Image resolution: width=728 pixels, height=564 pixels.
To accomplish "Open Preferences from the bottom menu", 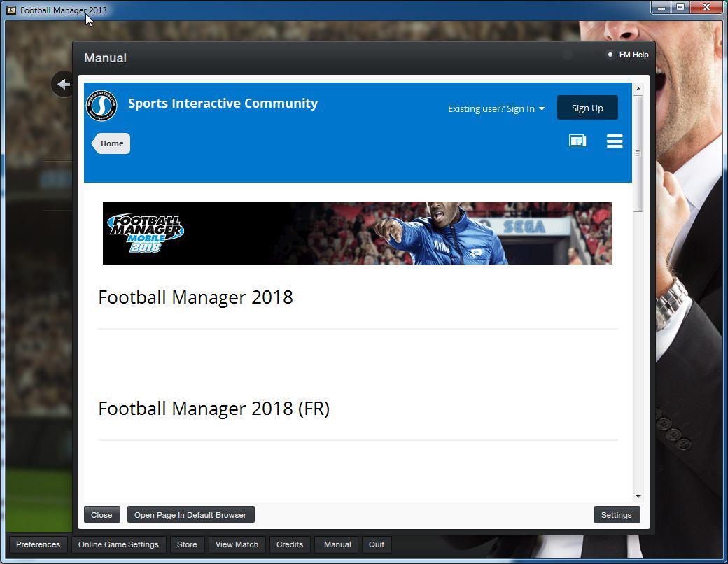I will point(38,544).
